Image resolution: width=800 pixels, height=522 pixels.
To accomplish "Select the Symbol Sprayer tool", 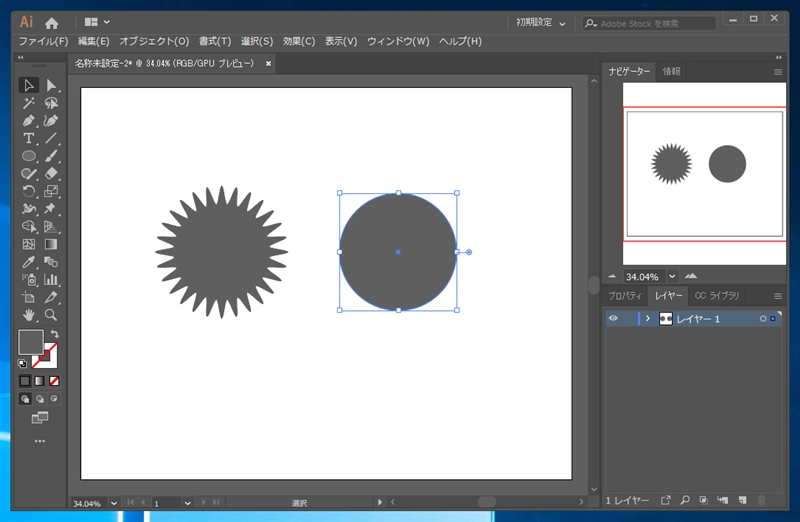I will [29, 280].
